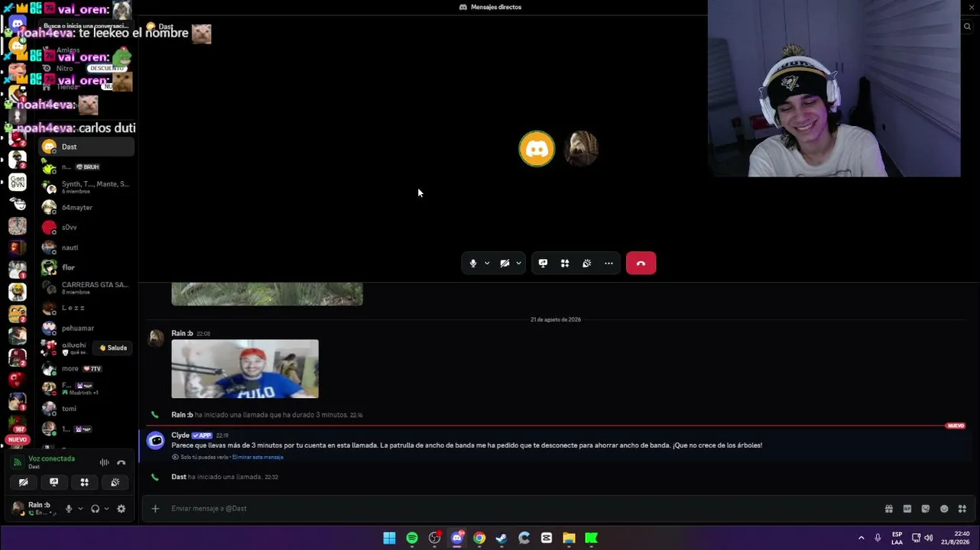Disconnect from voice in the voice panel
The width and height of the screenshot is (980, 550).
[x=121, y=462]
